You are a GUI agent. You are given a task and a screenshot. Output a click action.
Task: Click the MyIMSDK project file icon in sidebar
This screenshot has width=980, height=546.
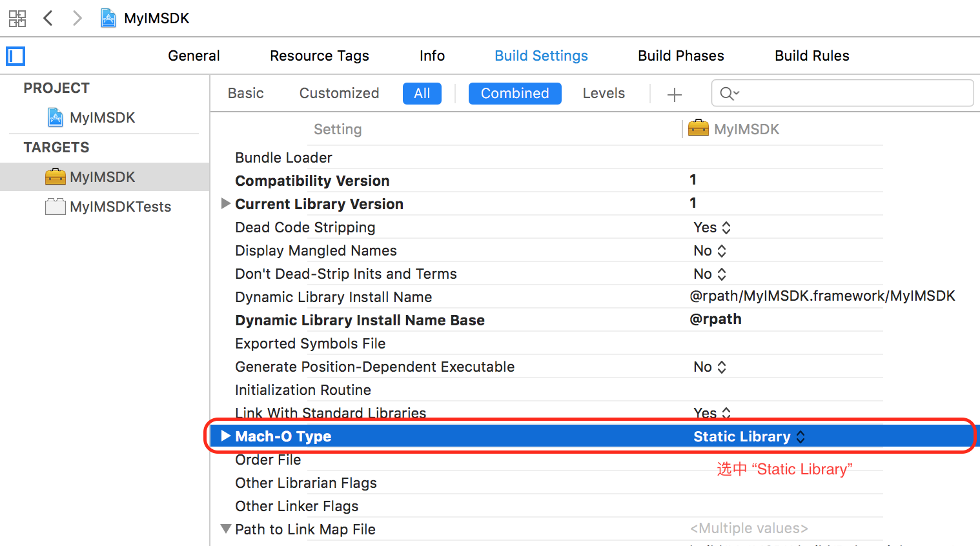point(56,117)
